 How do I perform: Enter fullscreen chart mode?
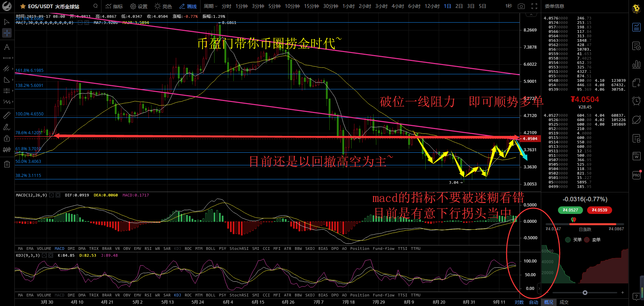534,6
